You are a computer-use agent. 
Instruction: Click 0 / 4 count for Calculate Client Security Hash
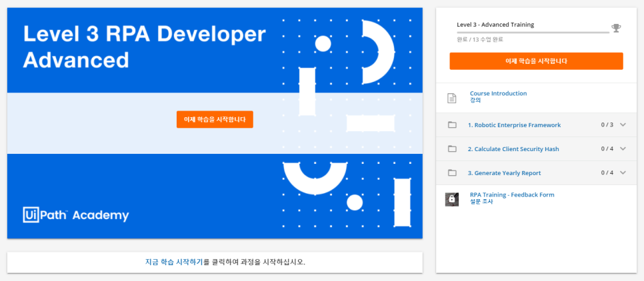[x=607, y=148]
